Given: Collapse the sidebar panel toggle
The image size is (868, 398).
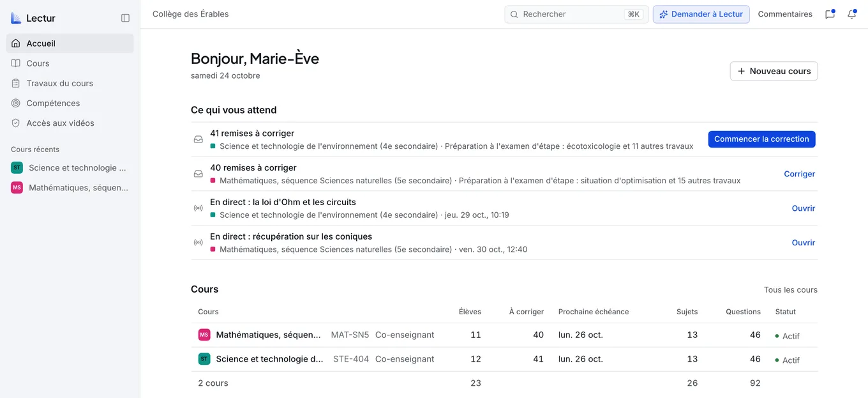Looking at the screenshot, I should 125,18.
